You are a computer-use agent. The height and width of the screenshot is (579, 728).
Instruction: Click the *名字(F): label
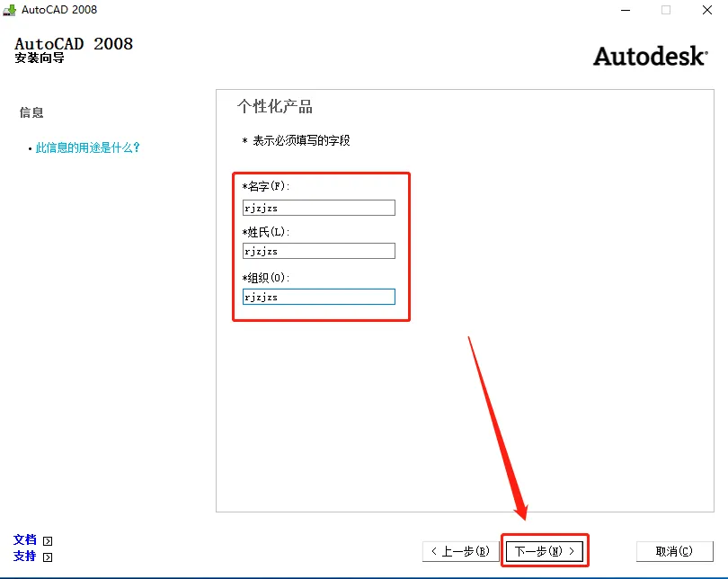point(265,186)
